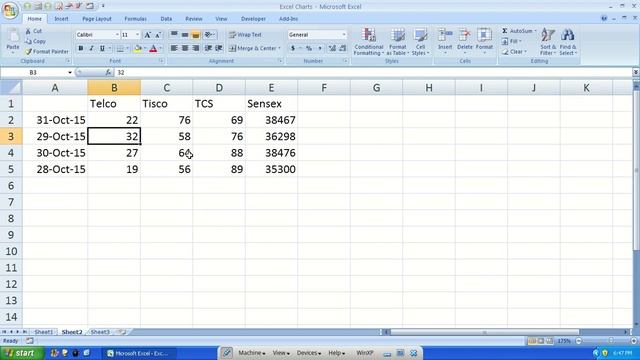Click the Paste clipboard icon
Screen dimensions: 640x360
[13, 36]
